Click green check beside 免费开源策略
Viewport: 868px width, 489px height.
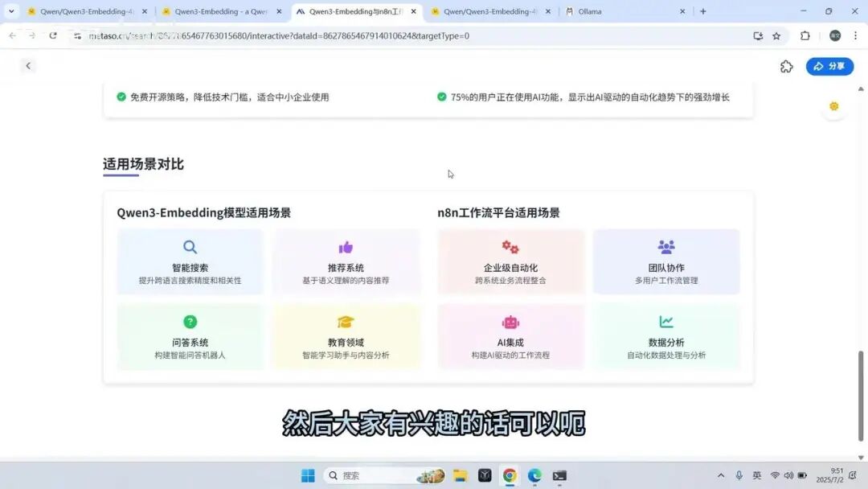point(121,97)
